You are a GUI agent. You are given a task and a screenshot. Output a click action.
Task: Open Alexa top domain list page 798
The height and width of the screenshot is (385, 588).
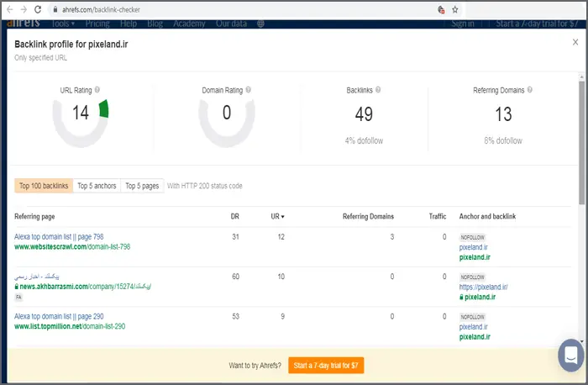tap(59, 237)
